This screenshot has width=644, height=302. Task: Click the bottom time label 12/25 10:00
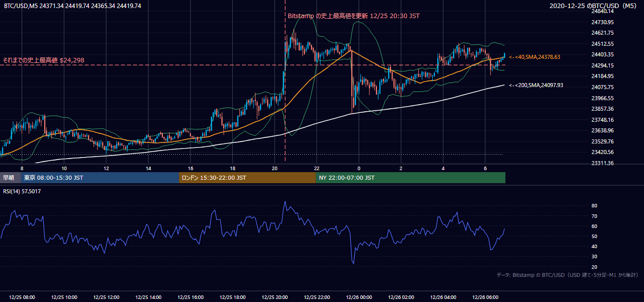click(64, 297)
